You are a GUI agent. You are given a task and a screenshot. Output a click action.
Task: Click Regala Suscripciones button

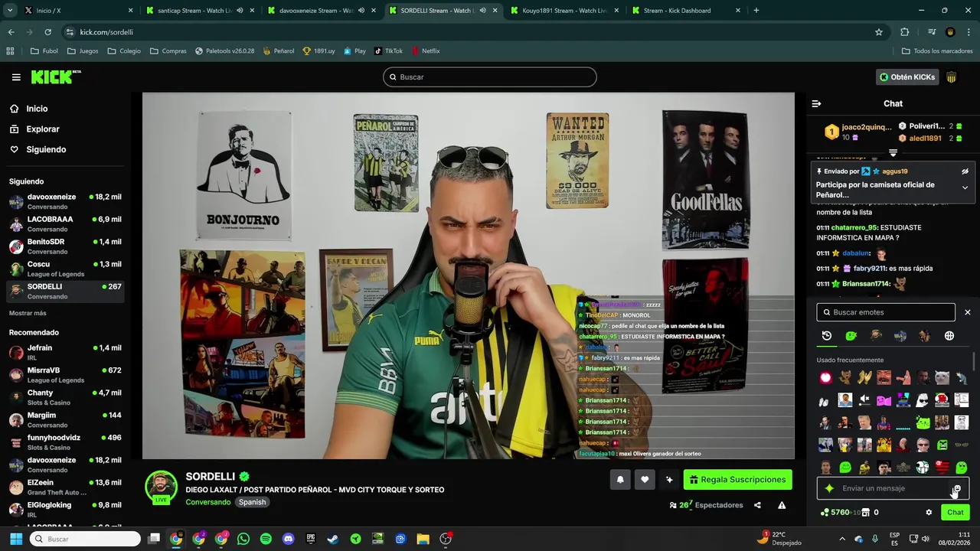point(737,480)
